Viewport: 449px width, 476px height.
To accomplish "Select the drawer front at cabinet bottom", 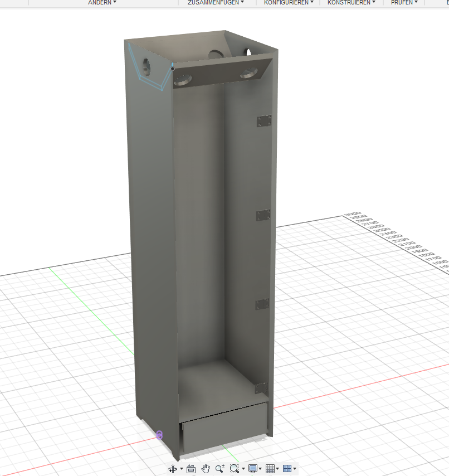I will tap(224, 428).
